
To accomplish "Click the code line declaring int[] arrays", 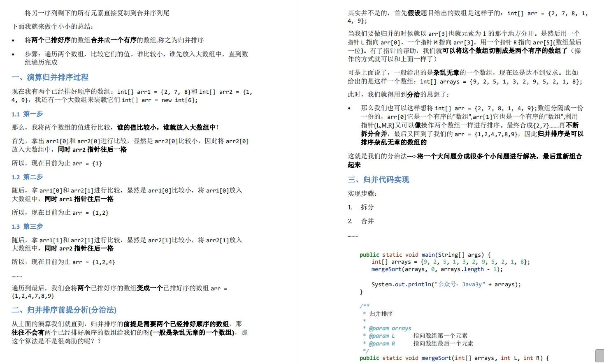I will tap(451, 262).
